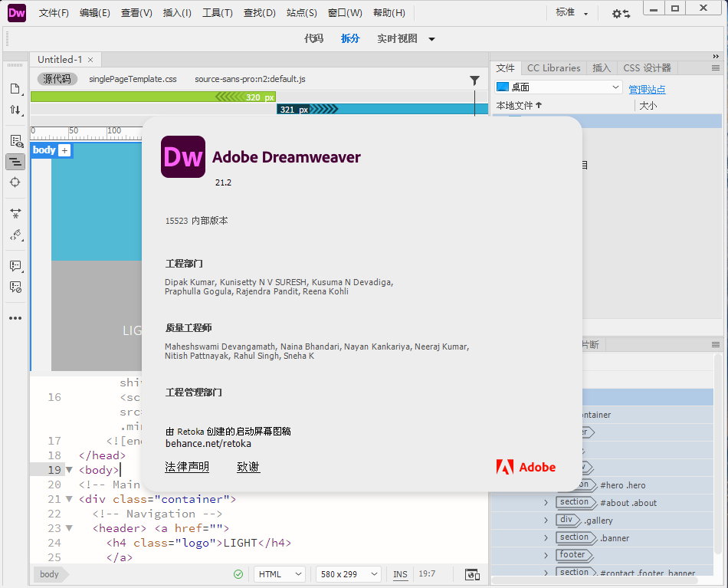Image resolution: width=728 pixels, height=588 pixels.
Task: Click the green no-errors check icon in the status bar
Action: (238, 574)
